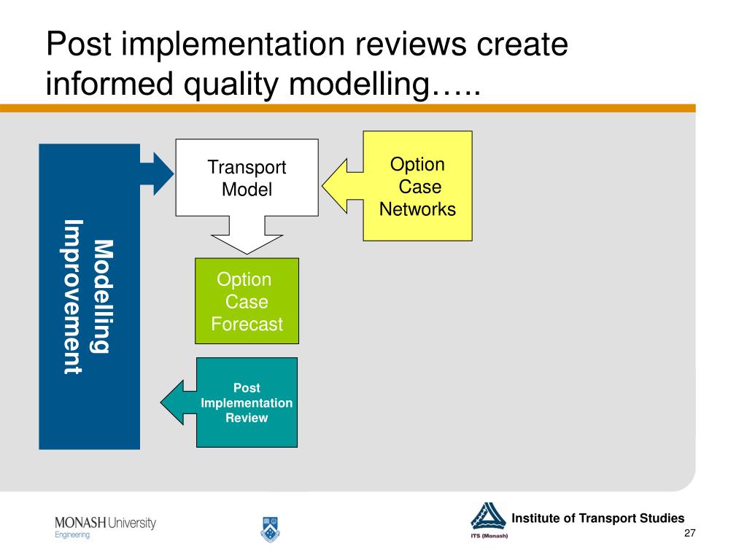Image resolution: width=747 pixels, height=560 pixels.
Task: Click the ITS (Monash) triangle logo
Action: coord(488,520)
